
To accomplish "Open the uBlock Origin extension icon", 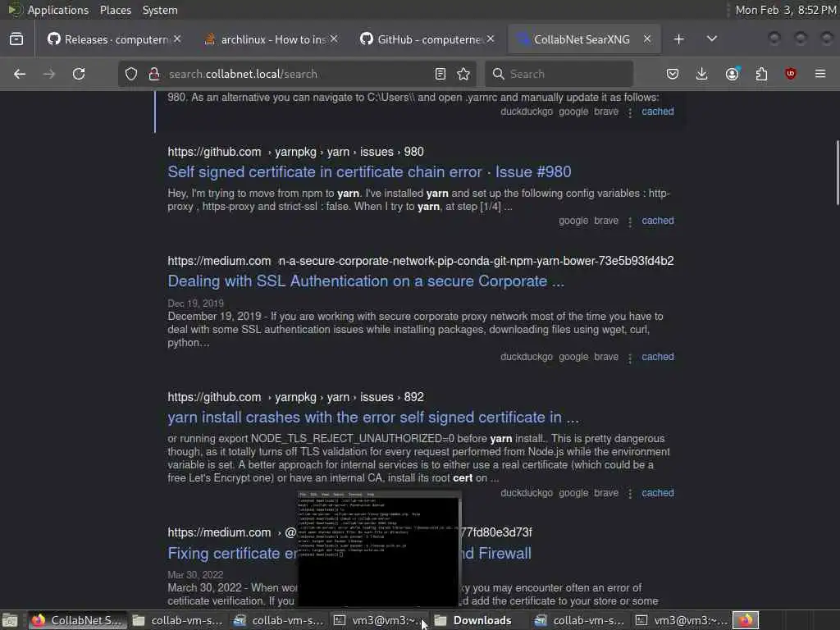I will [790, 74].
